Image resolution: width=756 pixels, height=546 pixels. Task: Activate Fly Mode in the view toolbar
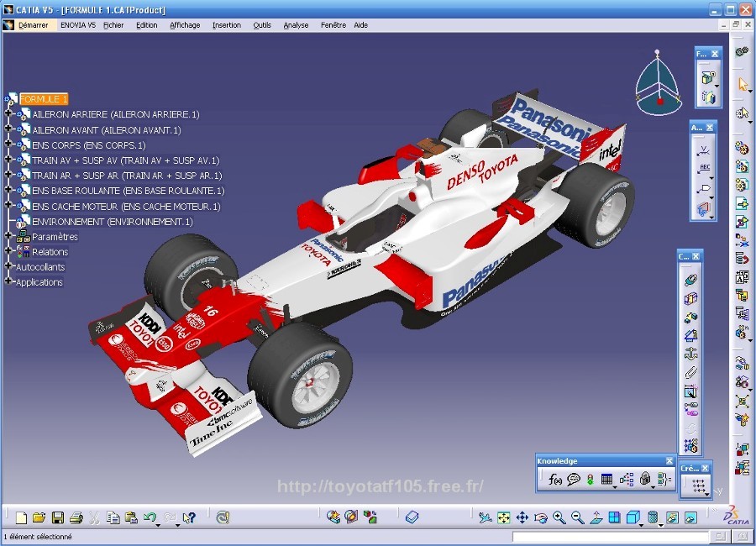485,517
